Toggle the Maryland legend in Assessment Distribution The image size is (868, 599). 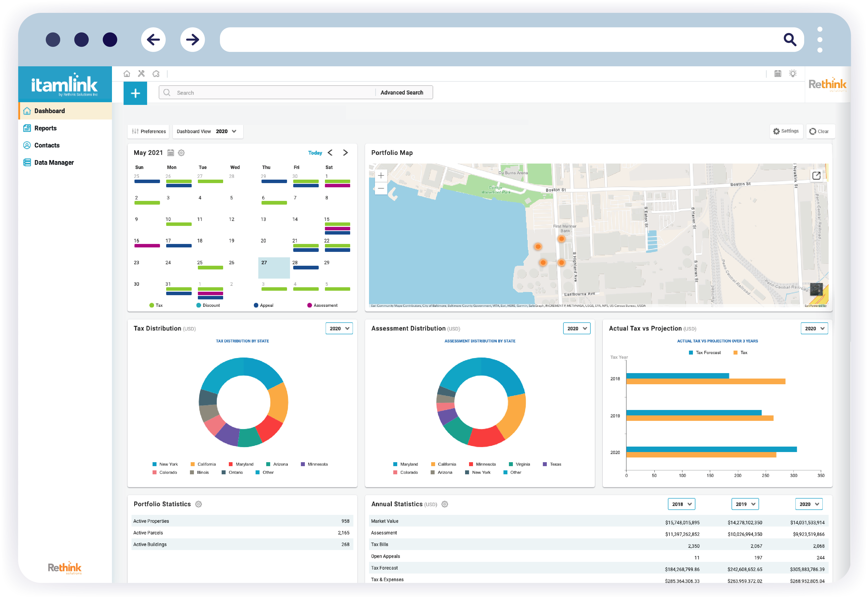406,464
